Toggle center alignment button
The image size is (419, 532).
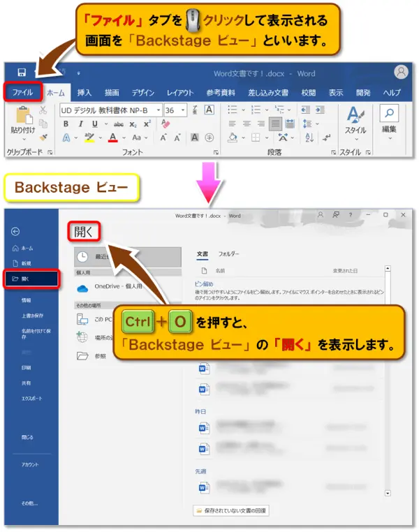(x=247, y=124)
